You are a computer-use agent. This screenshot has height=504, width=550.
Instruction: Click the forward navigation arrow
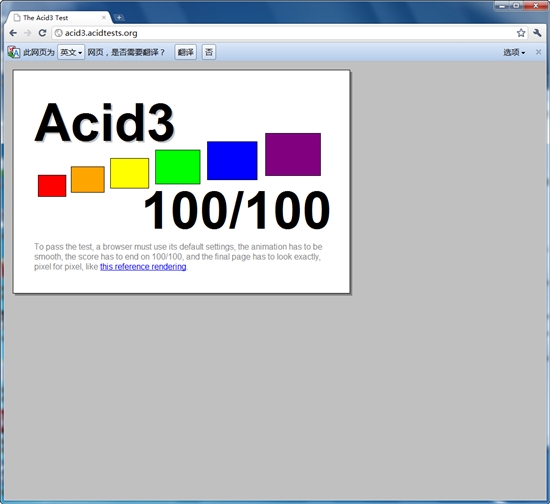click(27, 33)
